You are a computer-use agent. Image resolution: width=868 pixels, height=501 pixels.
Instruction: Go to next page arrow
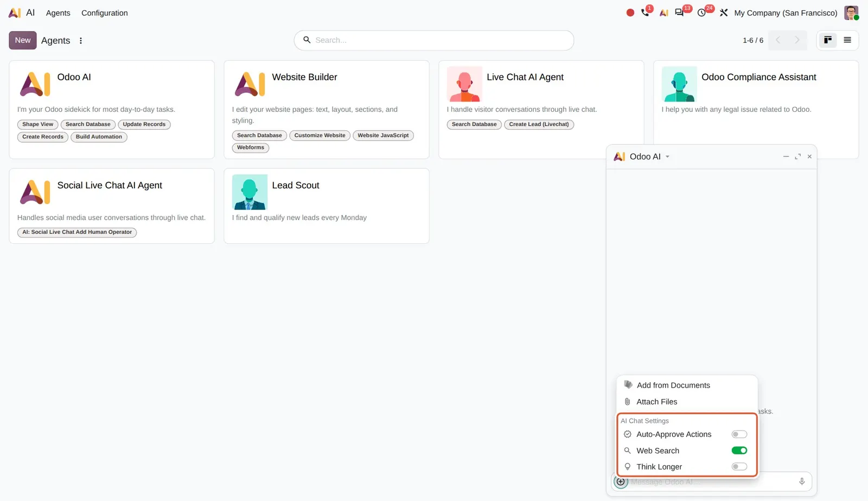(x=797, y=40)
